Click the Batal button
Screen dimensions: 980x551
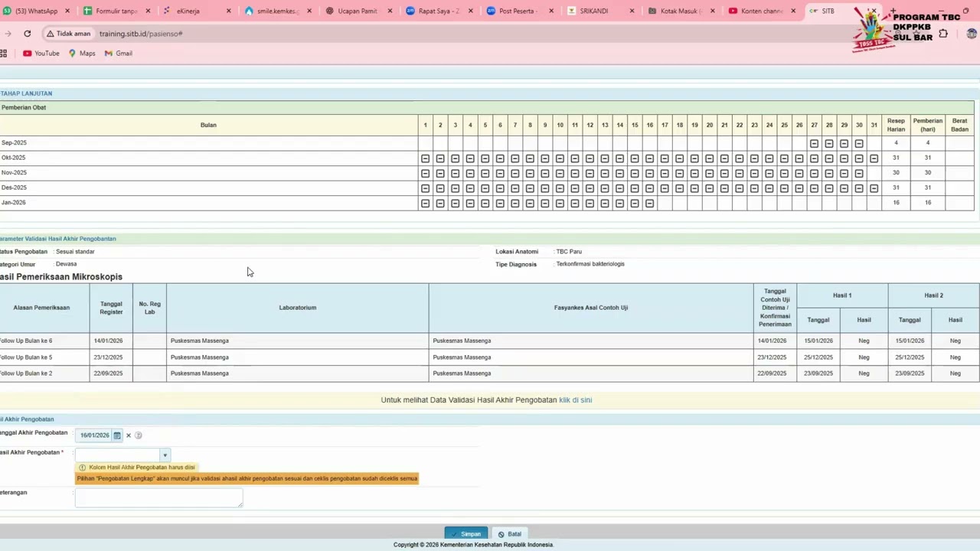tap(509, 534)
